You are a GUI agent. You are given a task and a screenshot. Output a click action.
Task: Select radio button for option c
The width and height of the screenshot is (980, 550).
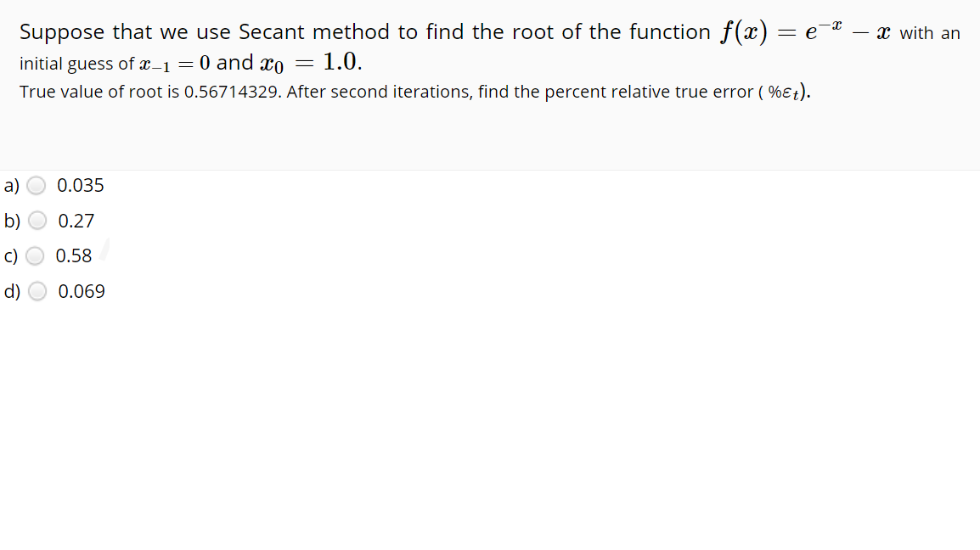pyautogui.click(x=36, y=255)
